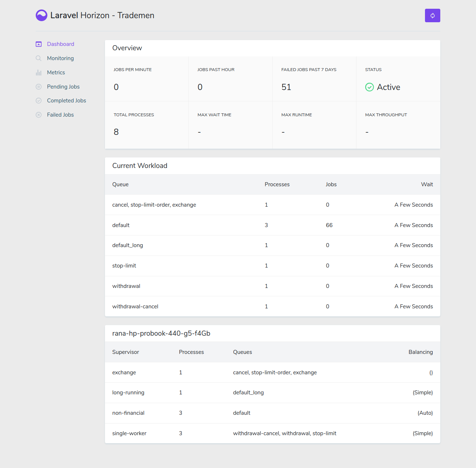
Task: Click the Max Throughput label
Action: click(386, 115)
